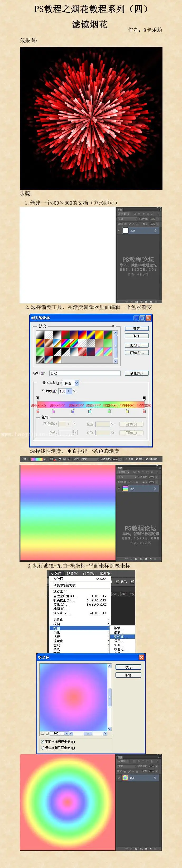Open the 平滑度 slider arrow next to 100
The height and width of the screenshot is (868, 182).
tap(69, 391)
